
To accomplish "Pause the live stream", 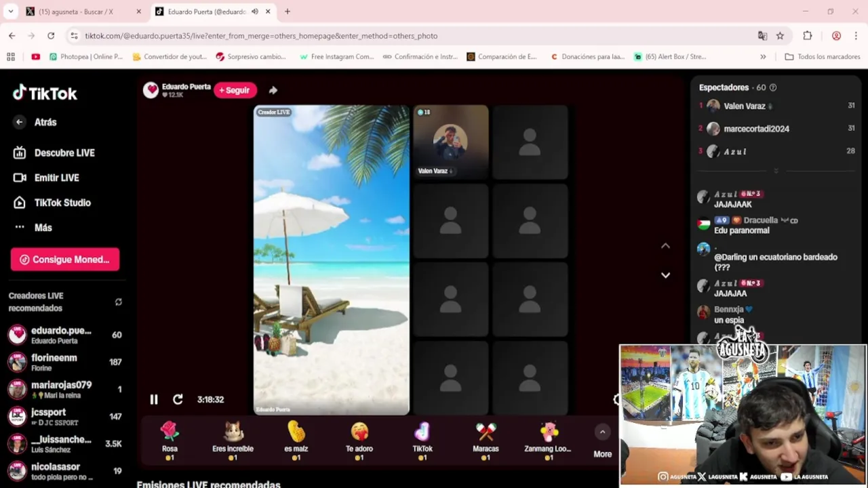I will (x=154, y=400).
